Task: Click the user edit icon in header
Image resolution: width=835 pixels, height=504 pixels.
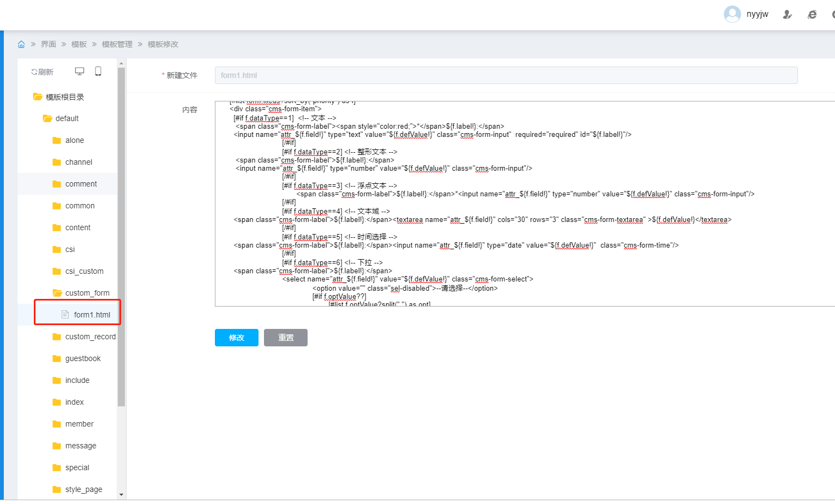Action: click(x=787, y=15)
